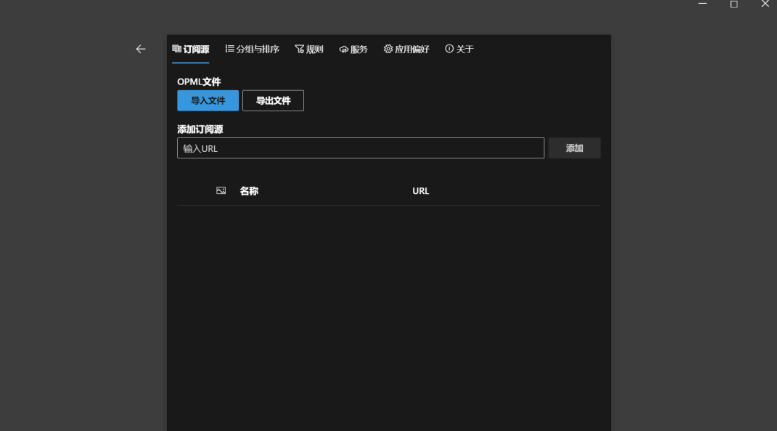Open the 关于 tab
The width and height of the screenshot is (777, 431).
pyautogui.click(x=465, y=49)
